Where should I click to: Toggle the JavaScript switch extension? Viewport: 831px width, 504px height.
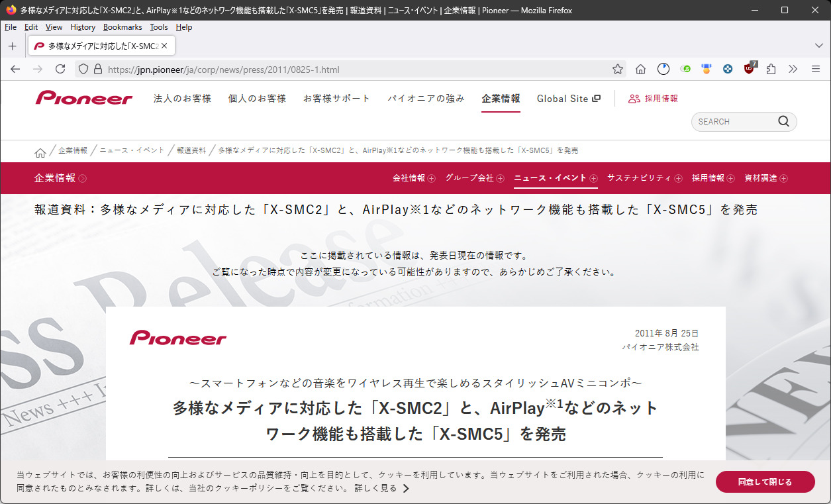tap(685, 69)
